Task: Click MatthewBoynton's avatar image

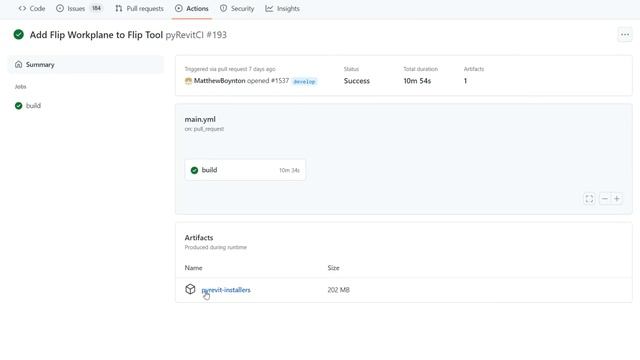Action: [188, 81]
